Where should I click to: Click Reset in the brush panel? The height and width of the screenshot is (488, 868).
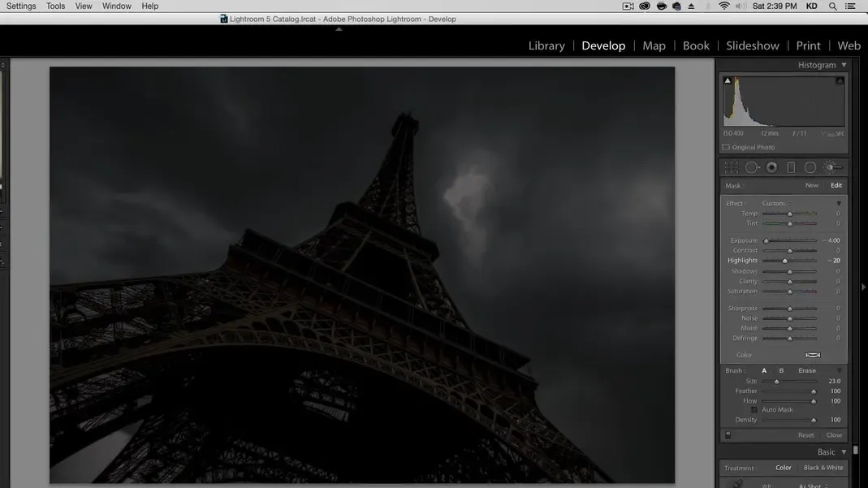tap(805, 435)
